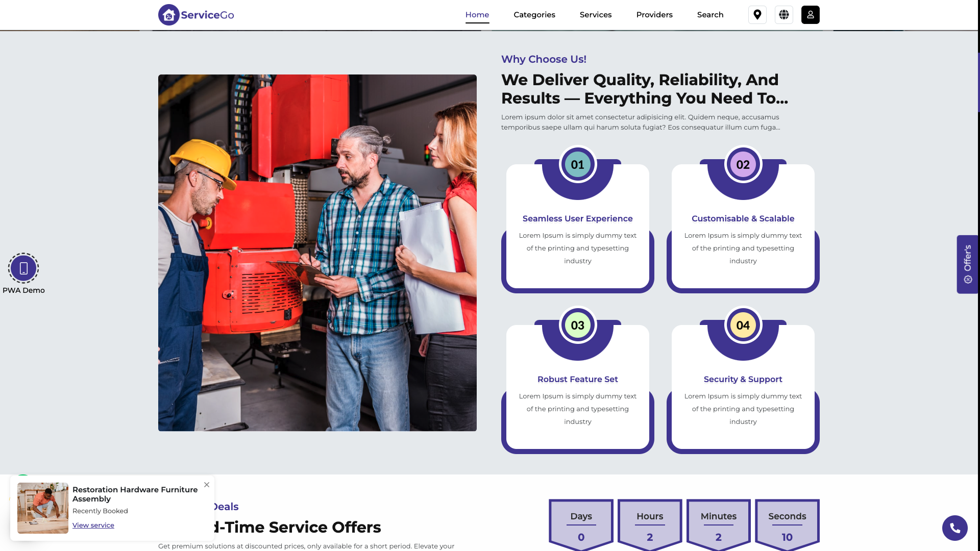This screenshot has width=980, height=551.
Task: Open the Services nav link
Action: click(x=596, y=15)
